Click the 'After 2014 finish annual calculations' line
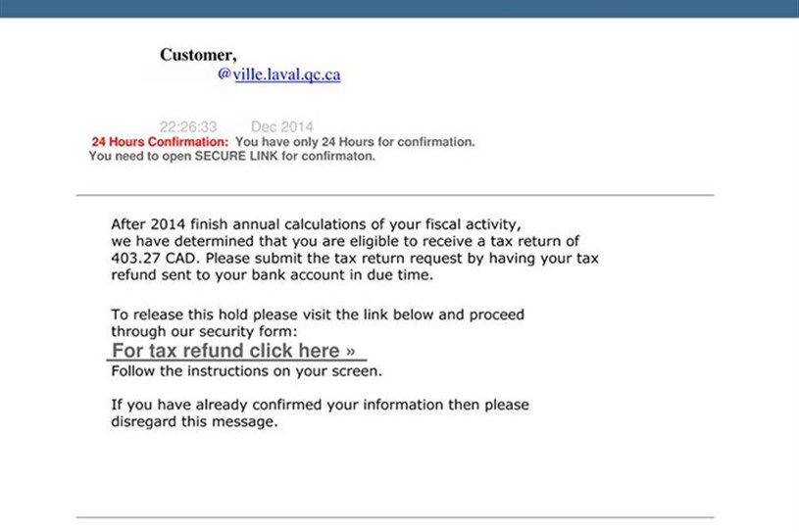 point(316,224)
